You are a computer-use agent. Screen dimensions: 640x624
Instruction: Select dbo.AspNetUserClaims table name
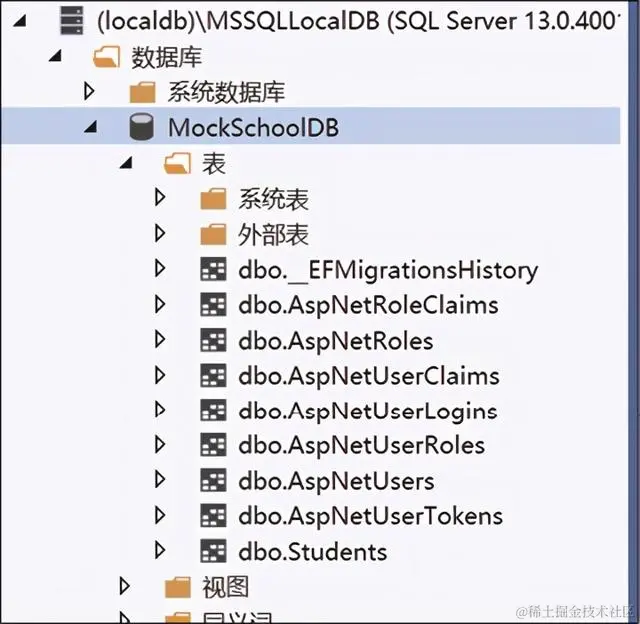coord(369,377)
